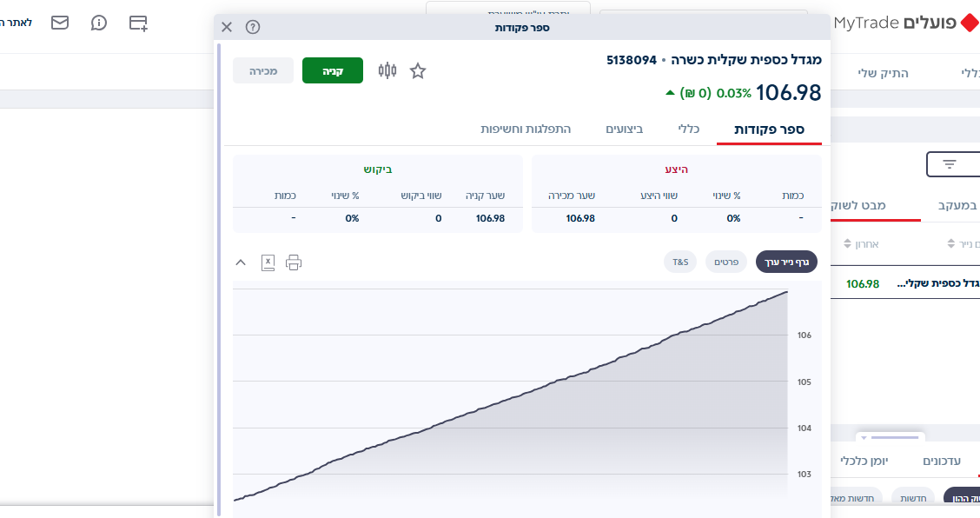Click the לאתר ה link in the top bar
980x518 pixels.
[x=17, y=23]
